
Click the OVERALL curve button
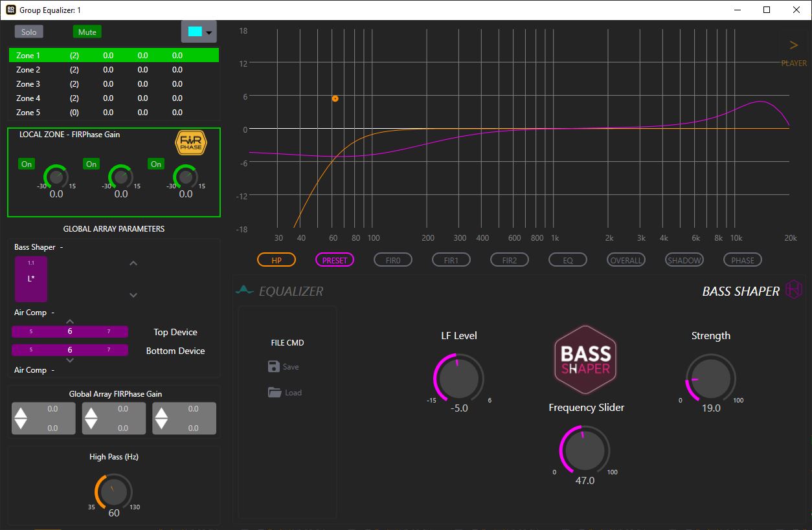pyautogui.click(x=626, y=260)
